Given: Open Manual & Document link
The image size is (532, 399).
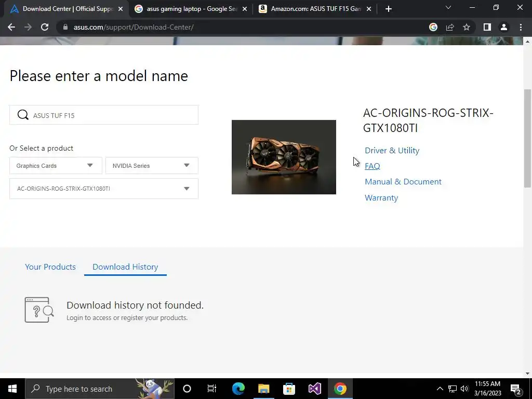Looking at the screenshot, I should click(403, 181).
